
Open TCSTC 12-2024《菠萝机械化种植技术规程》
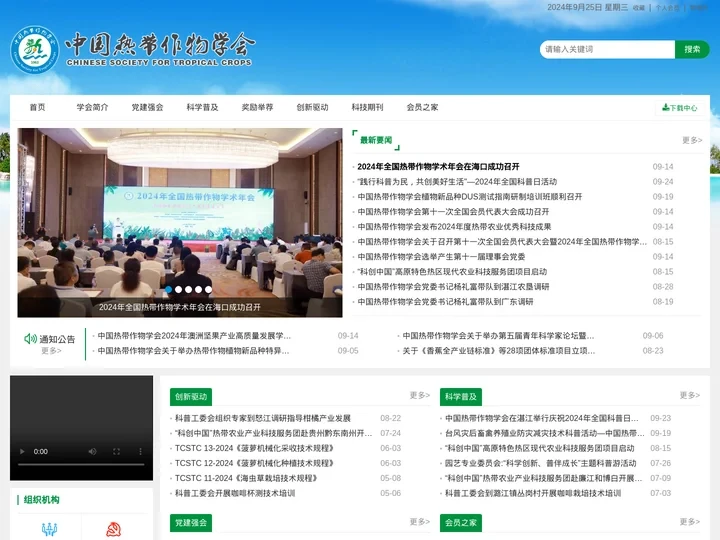[254, 463]
